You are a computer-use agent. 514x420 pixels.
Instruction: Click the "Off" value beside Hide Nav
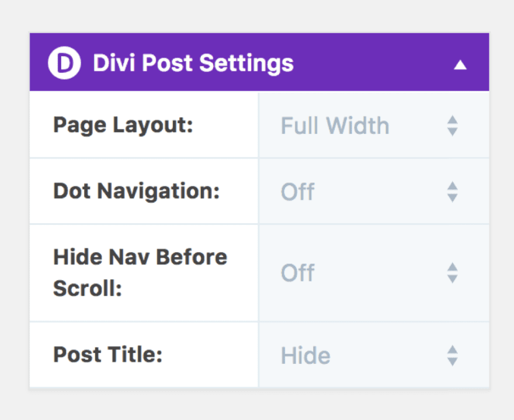coord(297,273)
